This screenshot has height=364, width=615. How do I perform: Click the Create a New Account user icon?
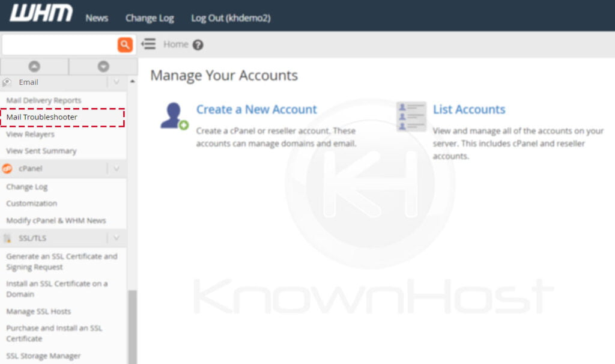coord(174,116)
